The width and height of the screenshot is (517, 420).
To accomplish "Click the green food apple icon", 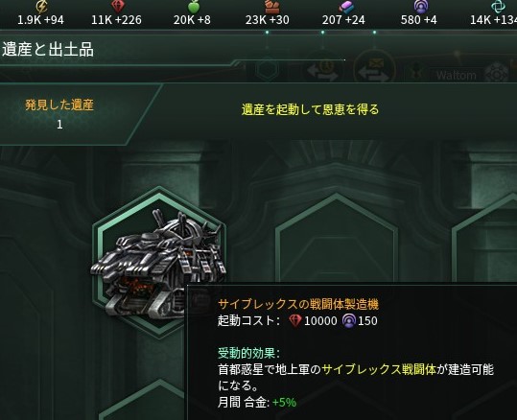I will click(x=194, y=7).
